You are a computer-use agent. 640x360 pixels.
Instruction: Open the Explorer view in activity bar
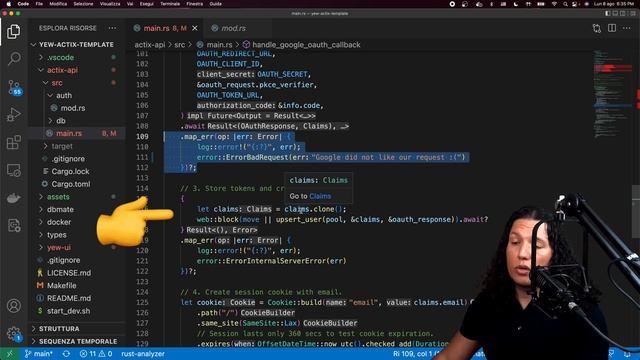pos(13,32)
